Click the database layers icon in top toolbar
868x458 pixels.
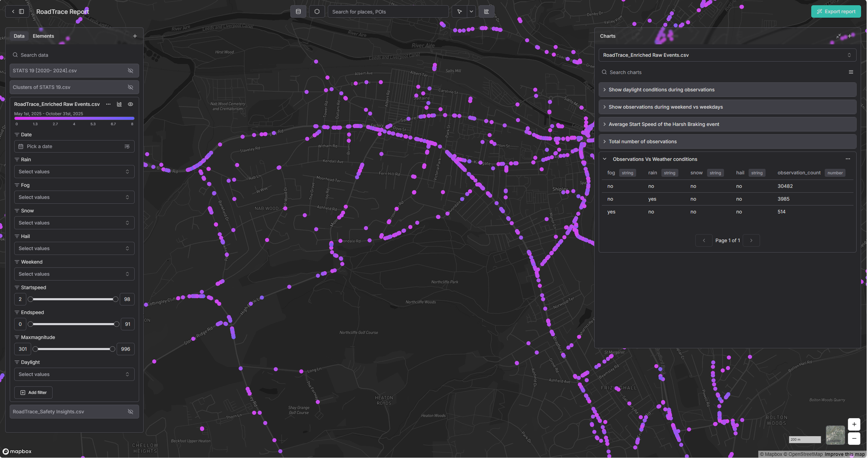pyautogui.click(x=298, y=11)
